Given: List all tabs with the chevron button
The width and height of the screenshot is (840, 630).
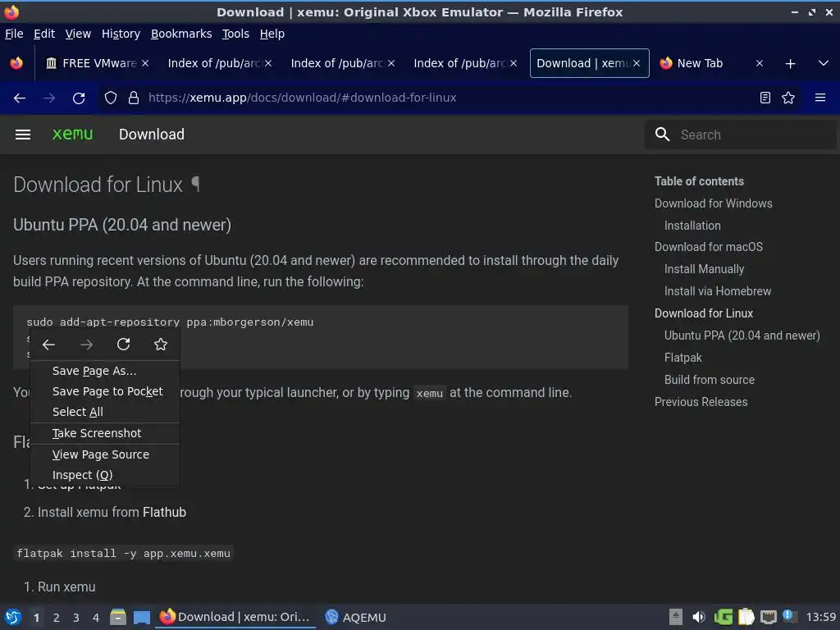Looking at the screenshot, I should [x=824, y=63].
